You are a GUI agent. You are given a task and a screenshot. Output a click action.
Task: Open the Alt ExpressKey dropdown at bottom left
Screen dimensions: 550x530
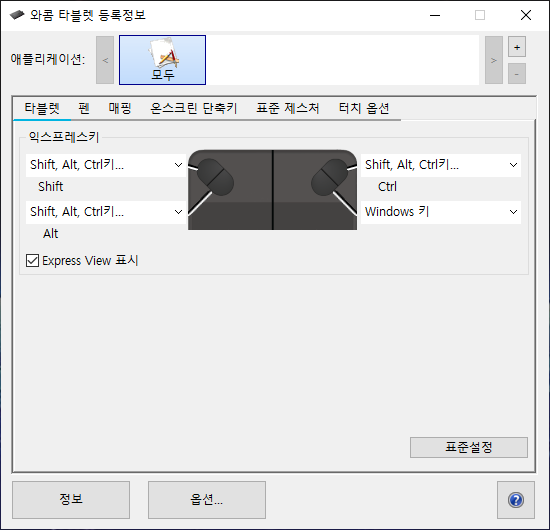pyautogui.click(x=106, y=212)
